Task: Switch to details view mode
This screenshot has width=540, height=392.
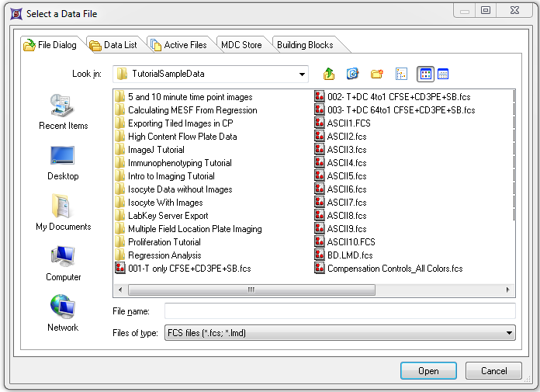Action: pyautogui.click(x=443, y=74)
